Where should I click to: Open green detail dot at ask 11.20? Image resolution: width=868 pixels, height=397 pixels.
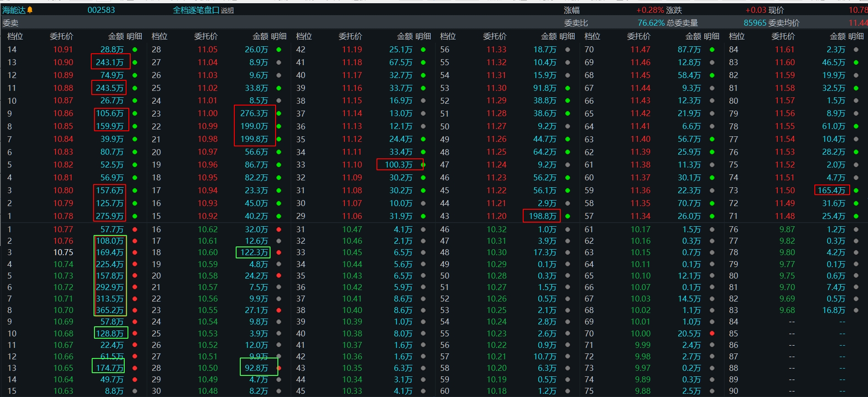pos(568,216)
